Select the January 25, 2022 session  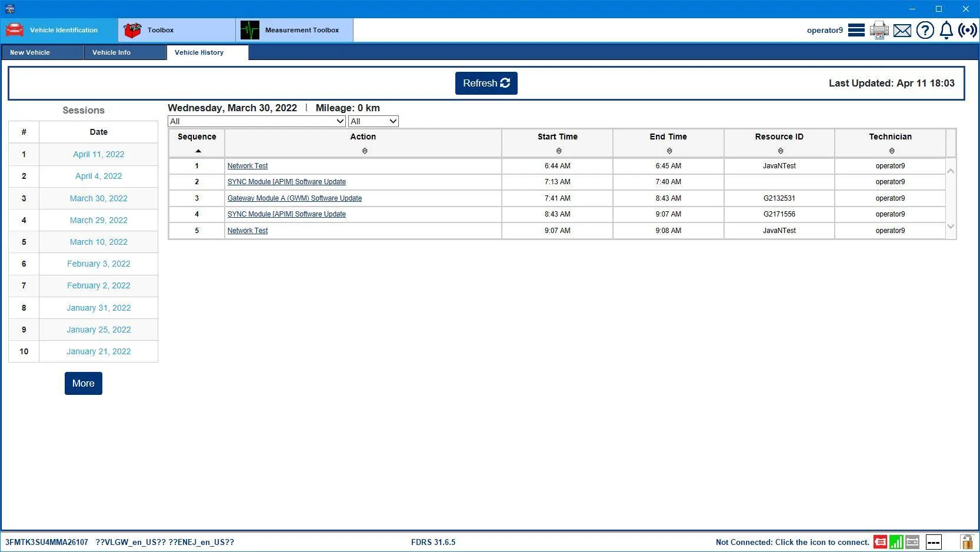coord(99,330)
